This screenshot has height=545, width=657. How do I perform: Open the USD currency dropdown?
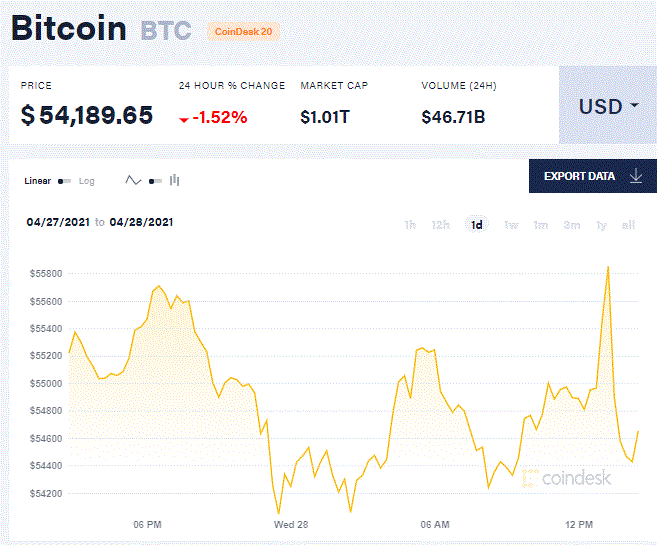point(608,105)
